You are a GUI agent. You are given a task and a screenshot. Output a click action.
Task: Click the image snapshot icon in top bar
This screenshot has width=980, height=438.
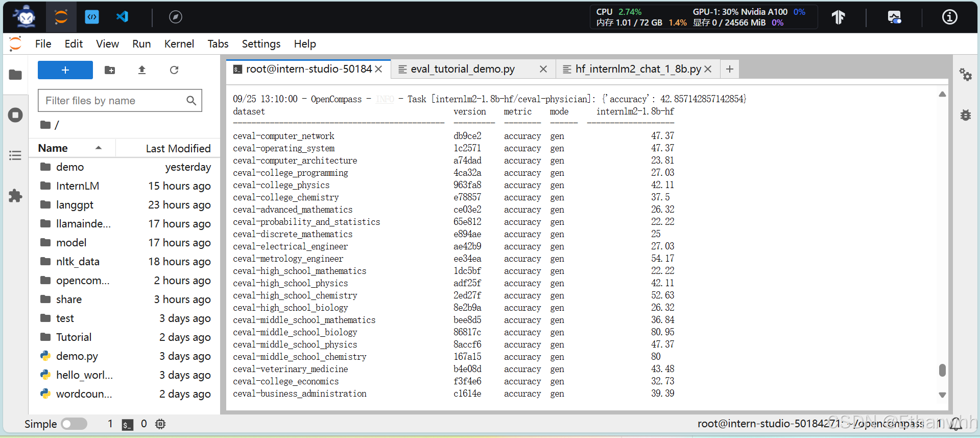[x=894, y=17]
